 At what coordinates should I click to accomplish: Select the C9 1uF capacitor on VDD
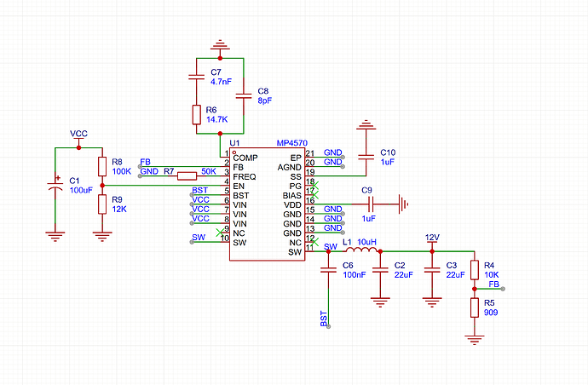click(369, 204)
